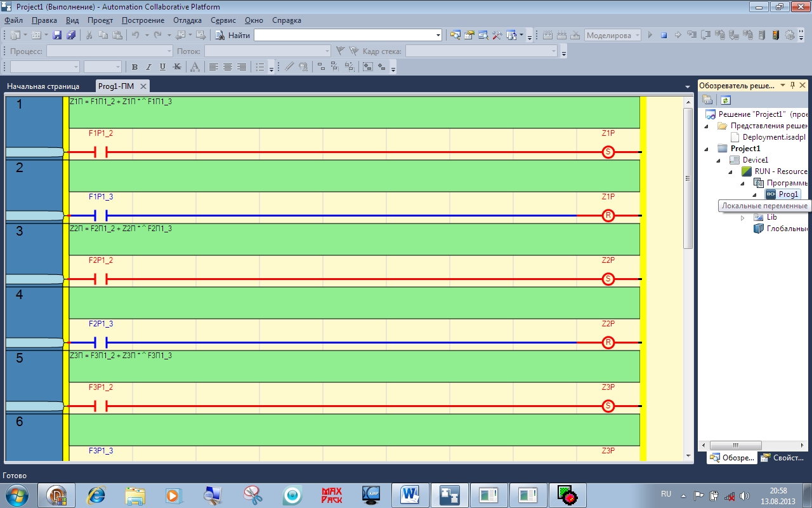Viewport: 812px width, 508px height.
Task: Click the Stop simulation square icon
Action: pos(664,36)
